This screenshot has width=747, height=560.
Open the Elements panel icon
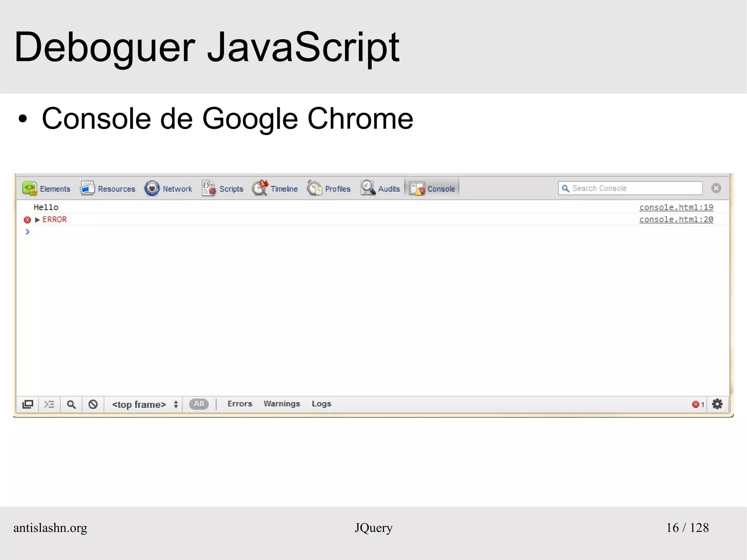pos(30,188)
